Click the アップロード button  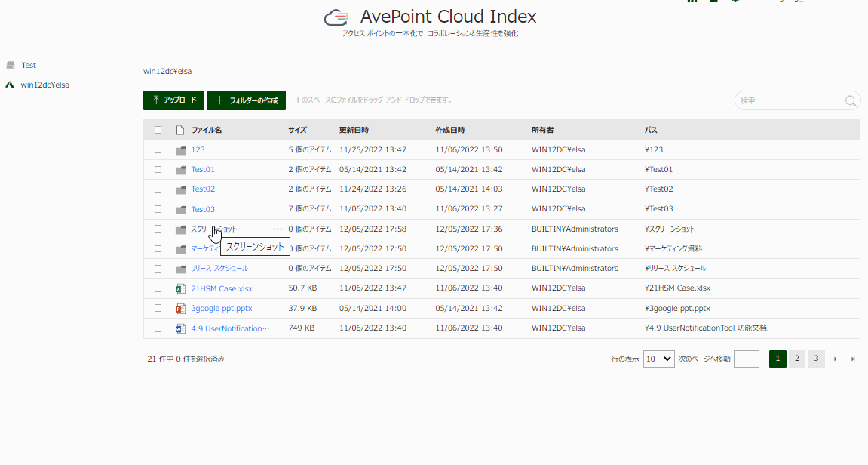tap(173, 100)
